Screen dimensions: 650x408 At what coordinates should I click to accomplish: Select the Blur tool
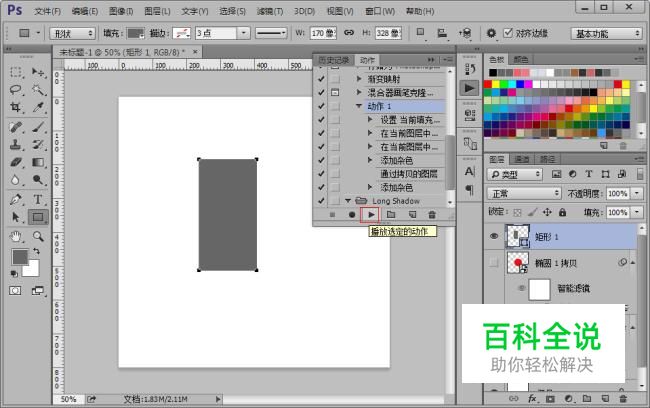click(x=16, y=180)
